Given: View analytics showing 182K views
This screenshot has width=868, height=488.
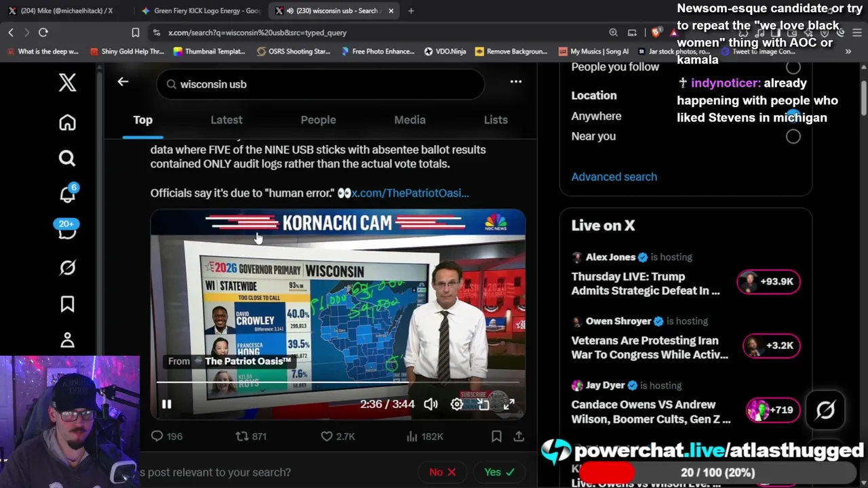Looking at the screenshot, I should [424, 436].
